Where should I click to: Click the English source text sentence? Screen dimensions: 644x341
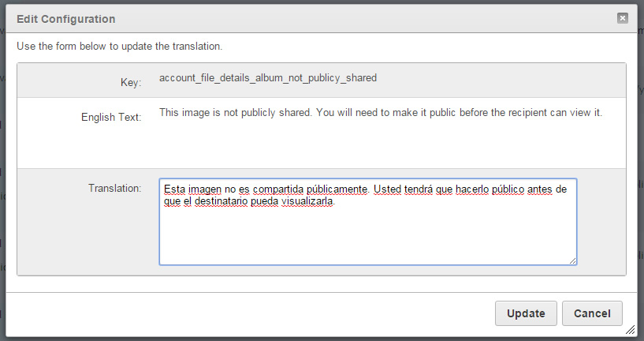[381, 113]
